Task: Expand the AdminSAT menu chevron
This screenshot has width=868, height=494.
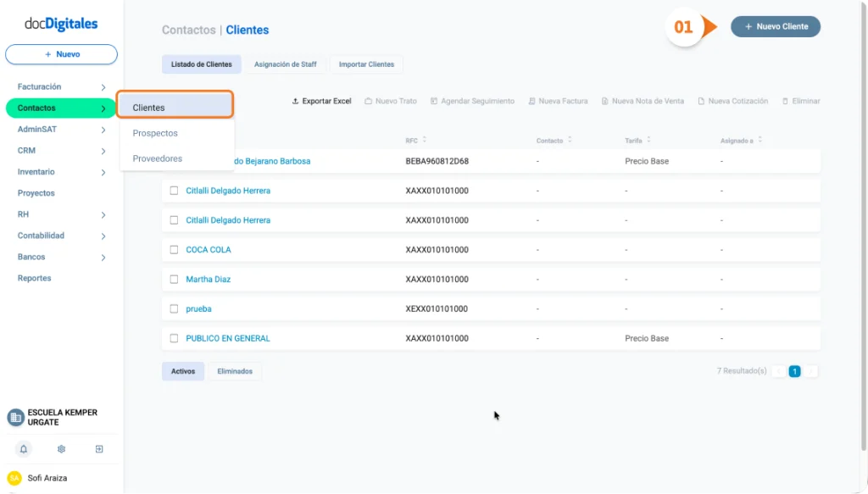Action: pos(103,130)
